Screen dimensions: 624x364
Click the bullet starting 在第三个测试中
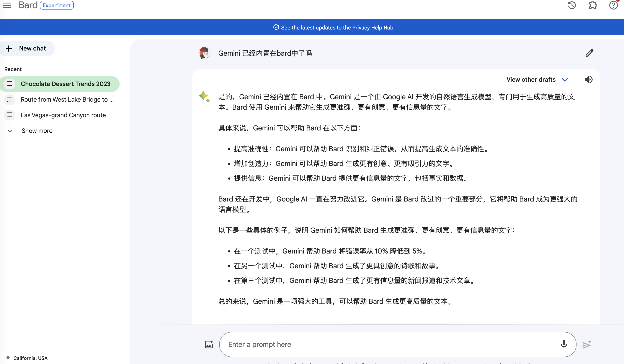tap(354, 280)
